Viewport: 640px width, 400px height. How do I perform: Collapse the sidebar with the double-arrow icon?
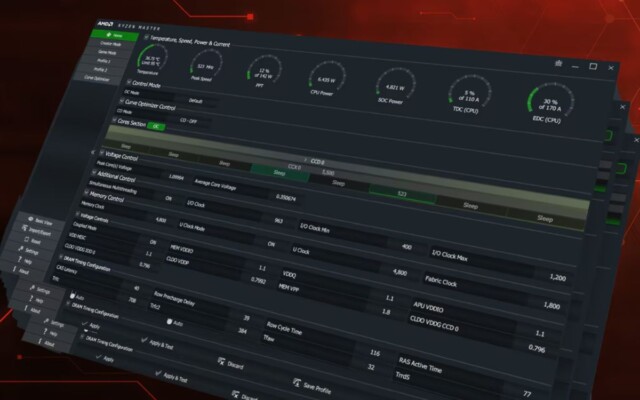(x=93, y=153)
